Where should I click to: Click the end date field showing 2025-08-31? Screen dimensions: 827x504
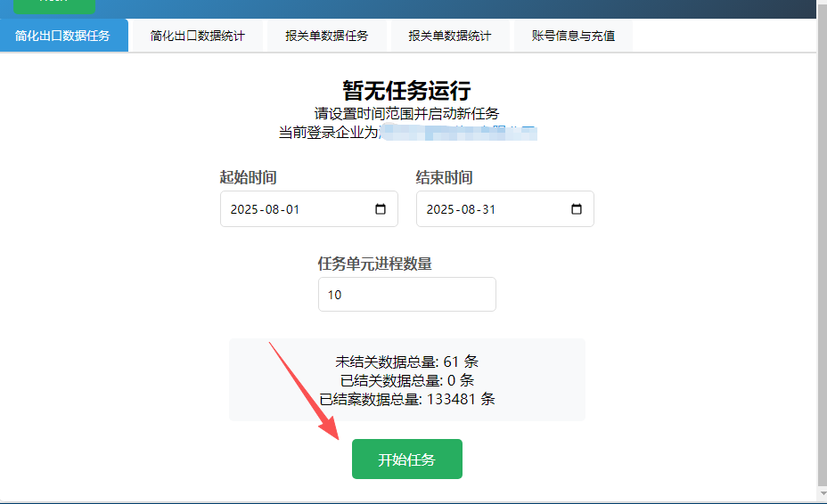[x=490, y=209]
